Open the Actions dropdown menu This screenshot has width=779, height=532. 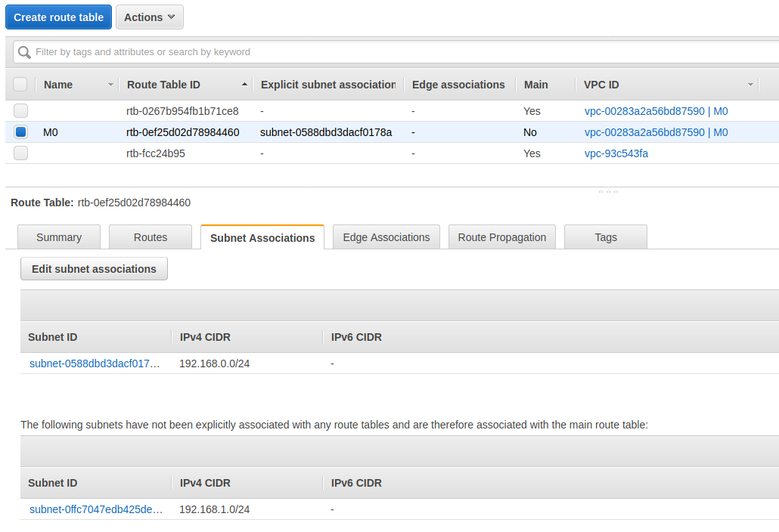tap(149, 17)
